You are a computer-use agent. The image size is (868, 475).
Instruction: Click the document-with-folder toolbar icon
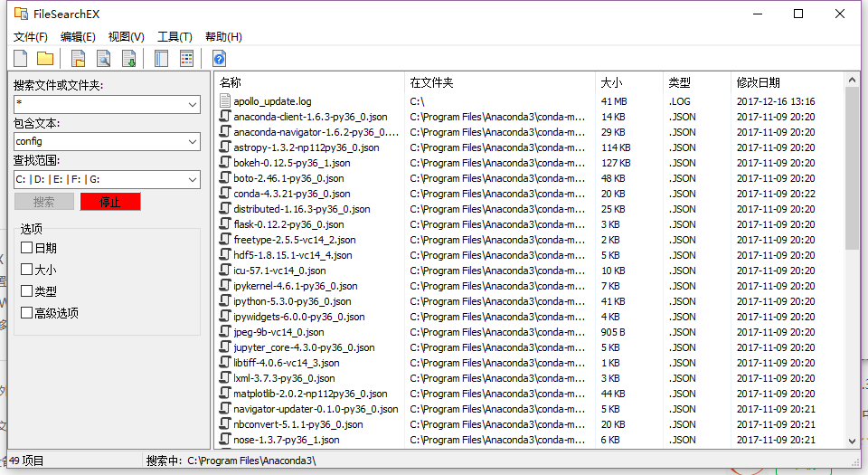pyautogui.click(x=78, y=59)
